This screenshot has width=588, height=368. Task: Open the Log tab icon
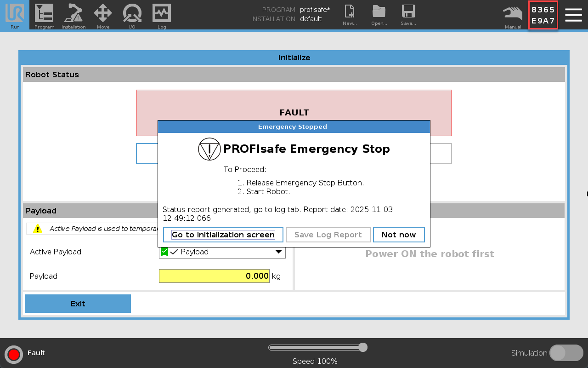pos(162,15)
